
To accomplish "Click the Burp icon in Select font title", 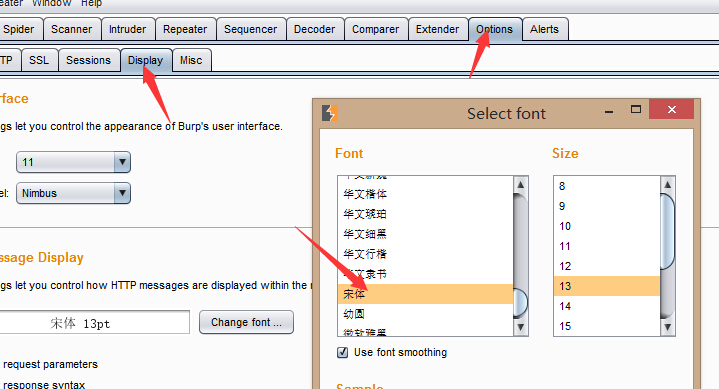I will [x=330, y=113].
